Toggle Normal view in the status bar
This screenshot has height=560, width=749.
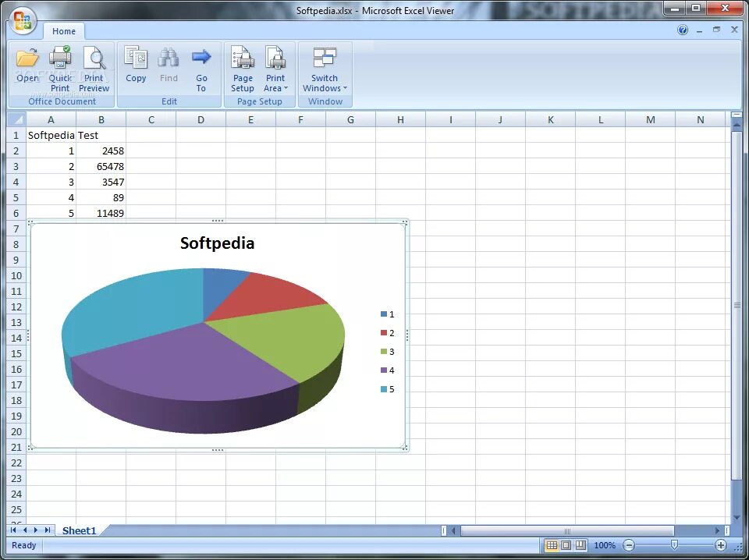pos(552,545)
